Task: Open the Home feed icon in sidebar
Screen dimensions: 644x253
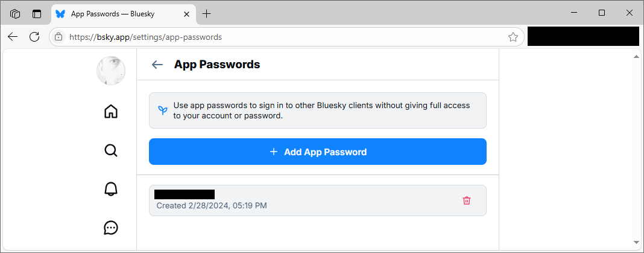Action: pyautogui.click(x=111, y=112)
